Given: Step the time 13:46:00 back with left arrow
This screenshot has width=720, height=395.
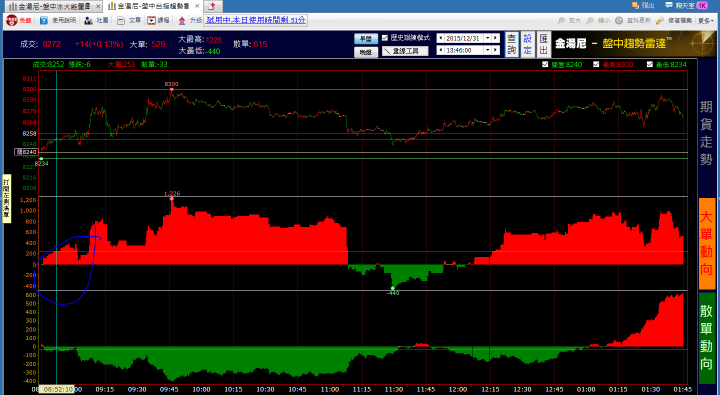Looking at the screenshot, I should pyautogui.click(x=441, y=50).
